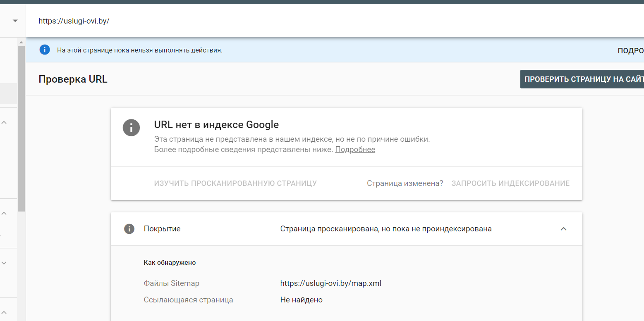Click the Не найдено value
The width and height of the screenshot is (644, 321).
point(301,300)
